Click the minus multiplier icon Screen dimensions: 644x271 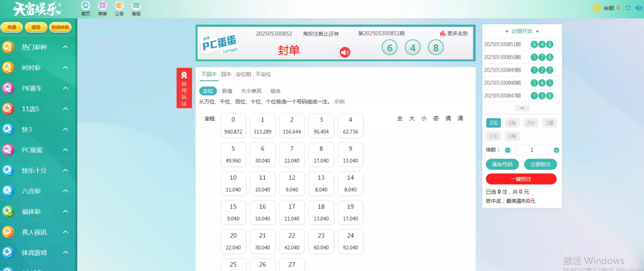click(x=508, y=150)
